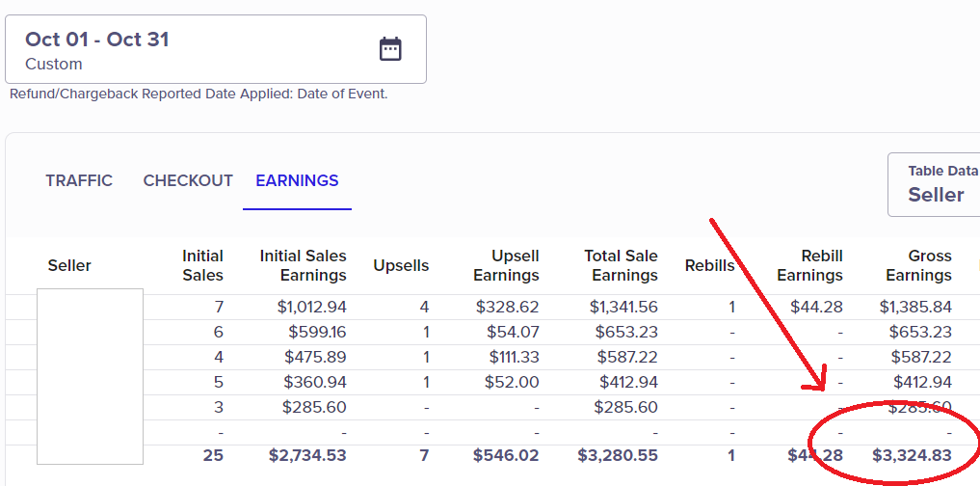Click the $3,324.83 total gross earnings
The image size is (980, 486).
pos(912,455)
